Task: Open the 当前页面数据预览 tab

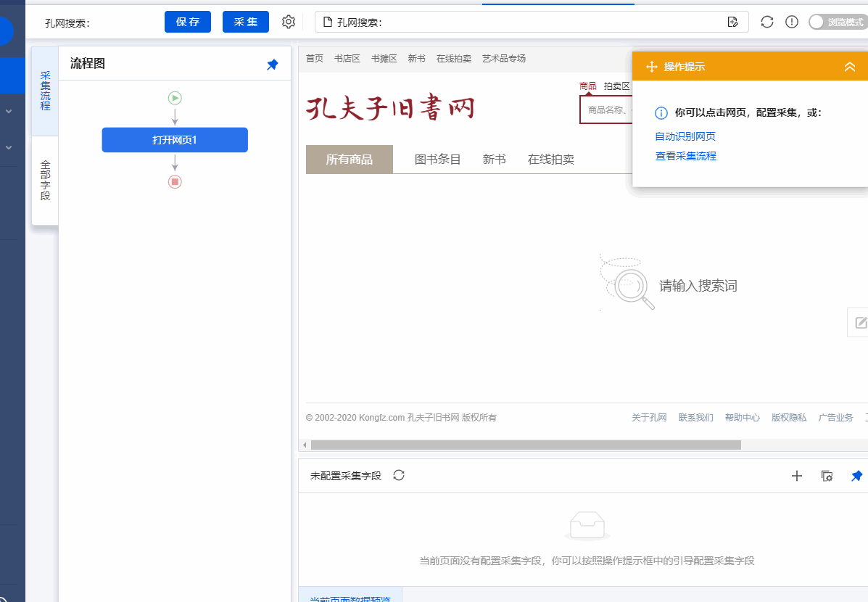Action: [x=350, y=596]
